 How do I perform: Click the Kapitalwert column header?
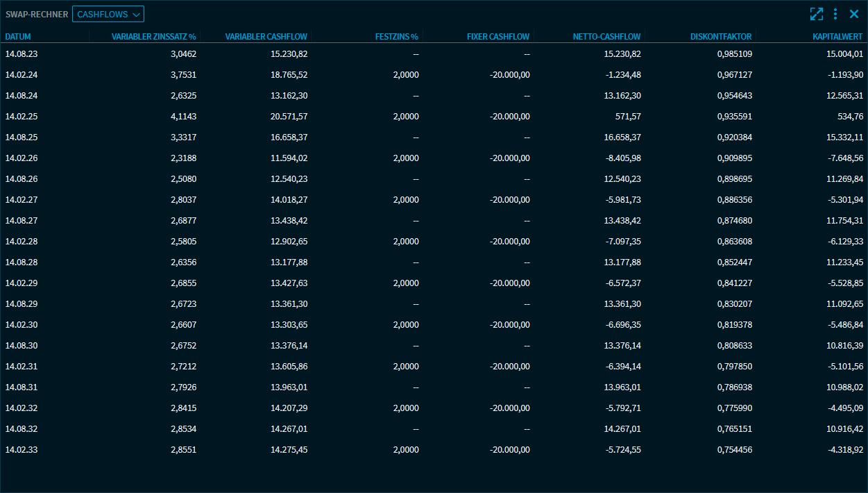pos(837,37)
